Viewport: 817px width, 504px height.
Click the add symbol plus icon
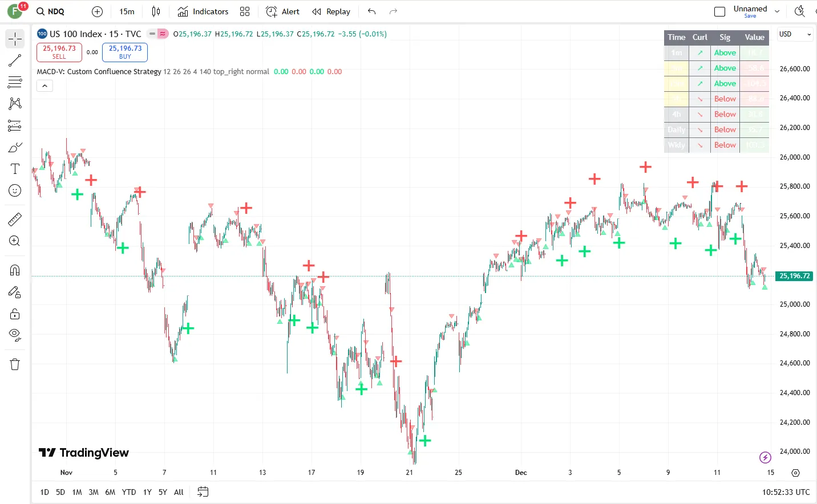click(97, 11)
